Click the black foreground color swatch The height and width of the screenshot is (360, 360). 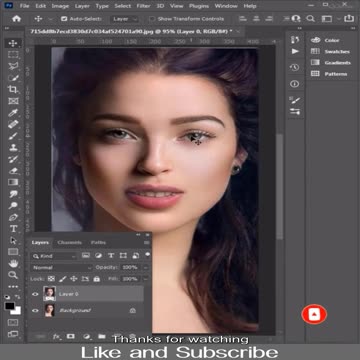[10, 306]
